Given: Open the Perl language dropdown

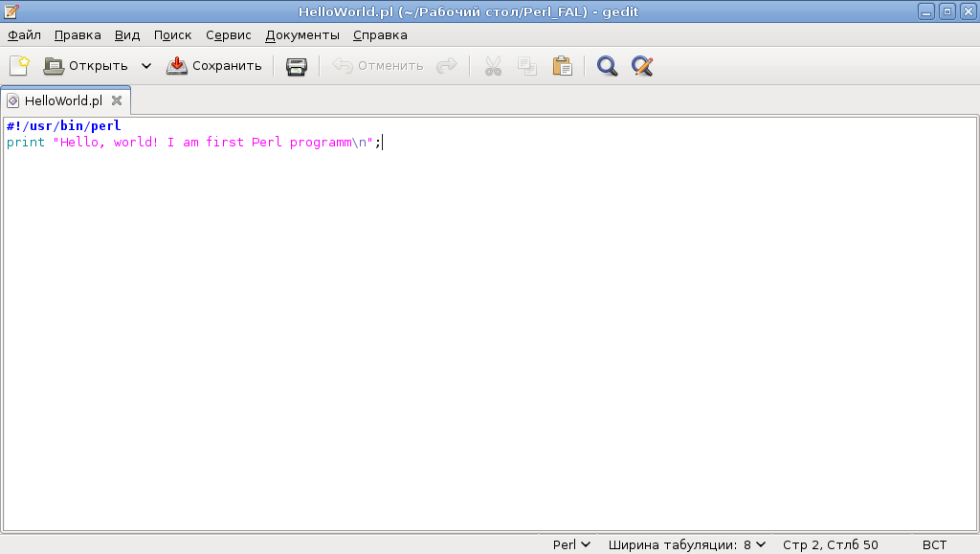Looking at the screenshot, I should 569,543.
